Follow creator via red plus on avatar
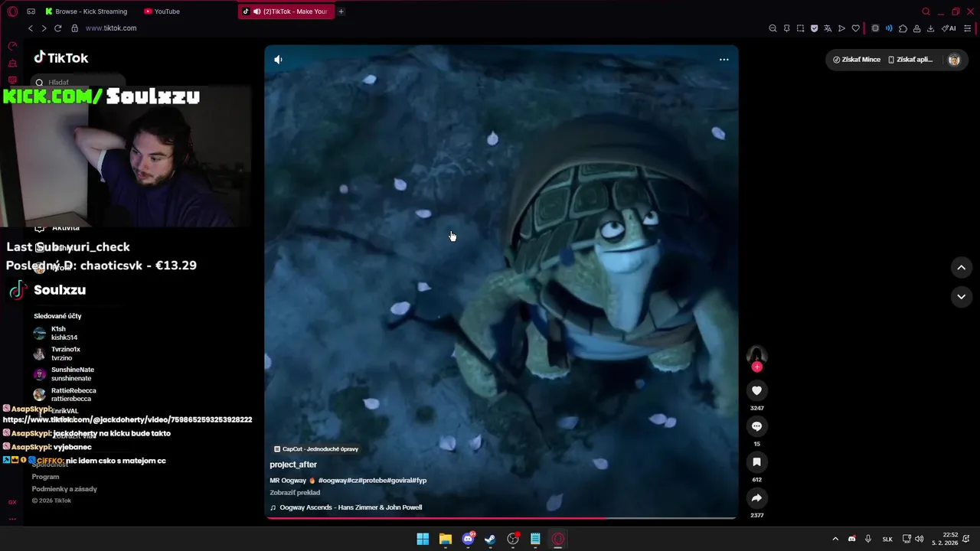 [x=757, y=367]
